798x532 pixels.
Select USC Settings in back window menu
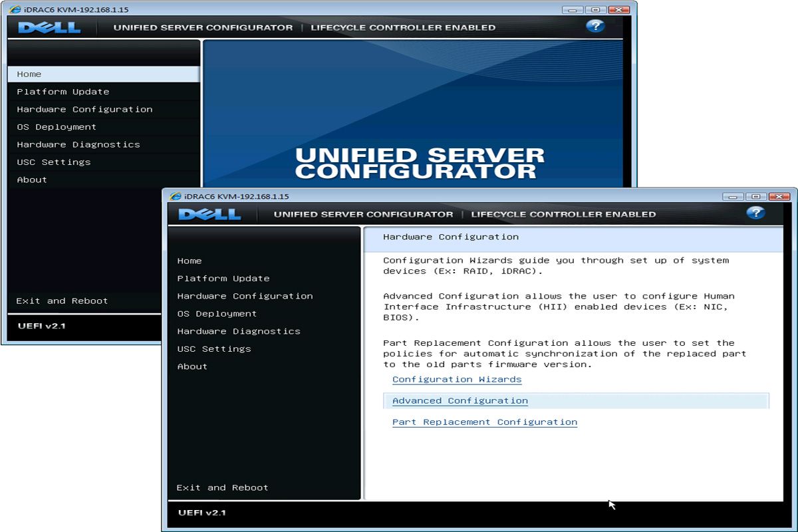(54, 162)
